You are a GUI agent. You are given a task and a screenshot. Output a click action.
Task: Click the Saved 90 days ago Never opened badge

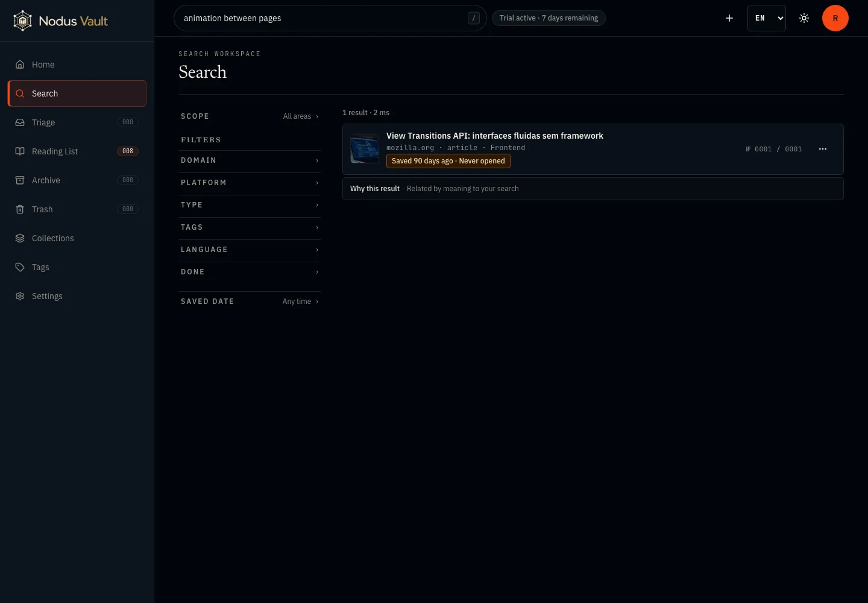(x=448, y=161)
